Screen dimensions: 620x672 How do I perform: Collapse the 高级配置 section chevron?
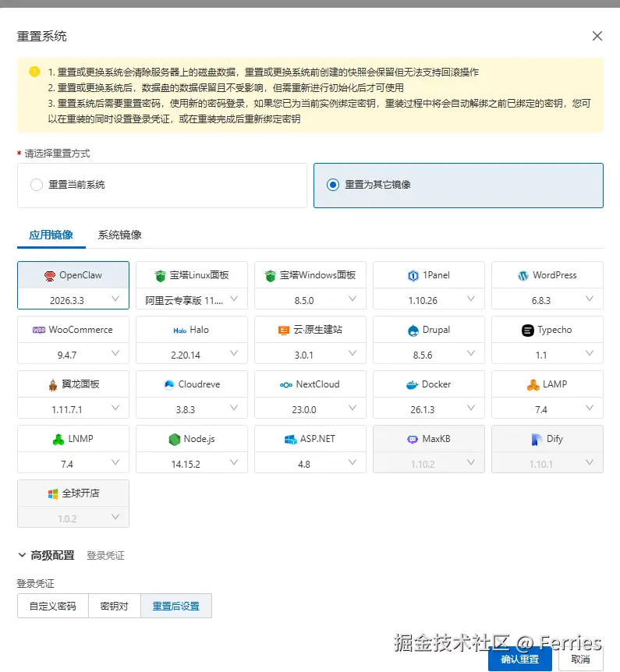[22, 555]
